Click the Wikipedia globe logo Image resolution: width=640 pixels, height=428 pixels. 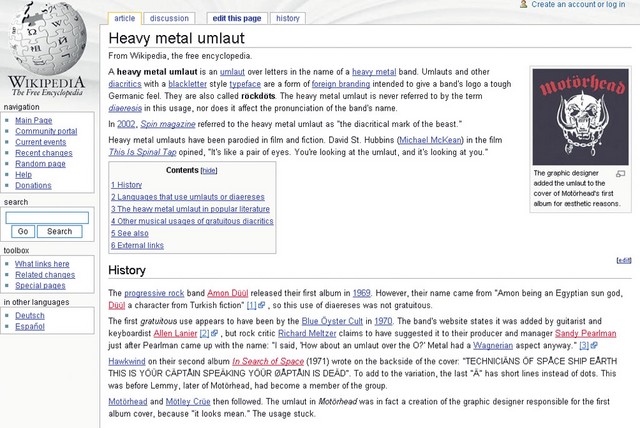click(x=47, y=37)
